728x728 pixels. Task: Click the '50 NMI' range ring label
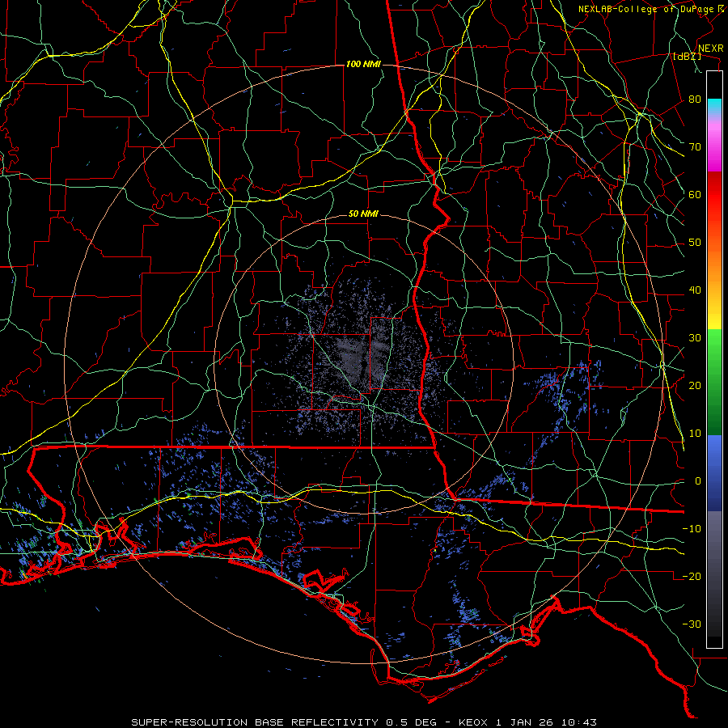tap(363, 214)
